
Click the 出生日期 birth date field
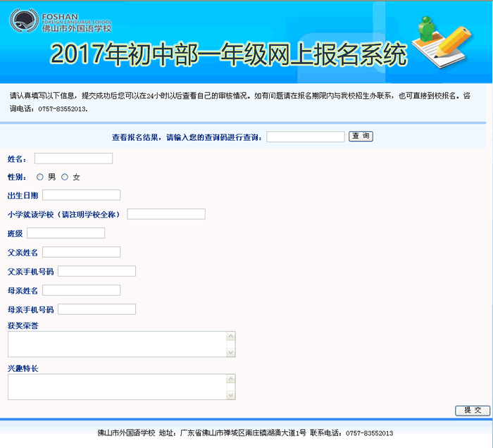[81, 195]
